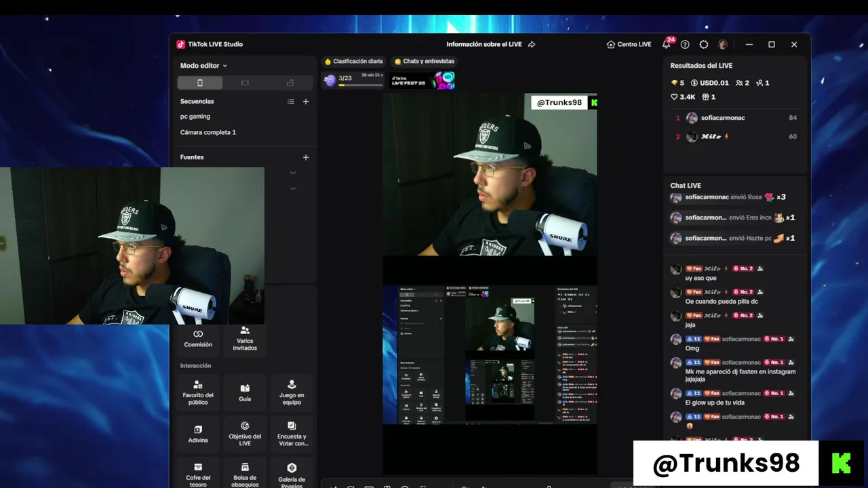Select the camera preview in the canvas
The height and width of the screenshot is (488, 868).
point(490,174)
